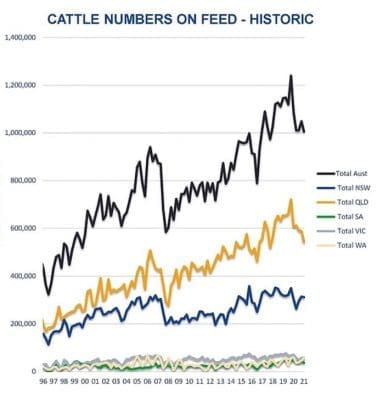The height and width of the screenshot is (400, 377).
Task: Select the Total WA legend label
Action: 352,245
